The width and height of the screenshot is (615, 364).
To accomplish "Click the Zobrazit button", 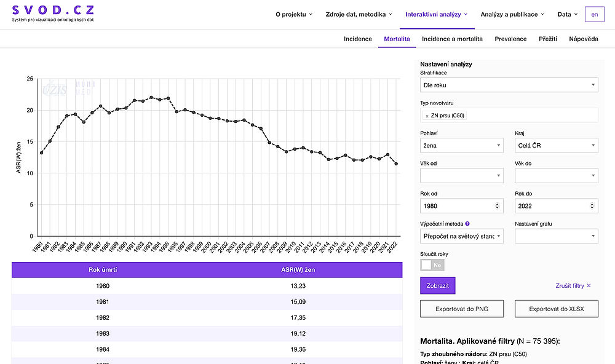I will pyautogui.click(x=437, y=285).
